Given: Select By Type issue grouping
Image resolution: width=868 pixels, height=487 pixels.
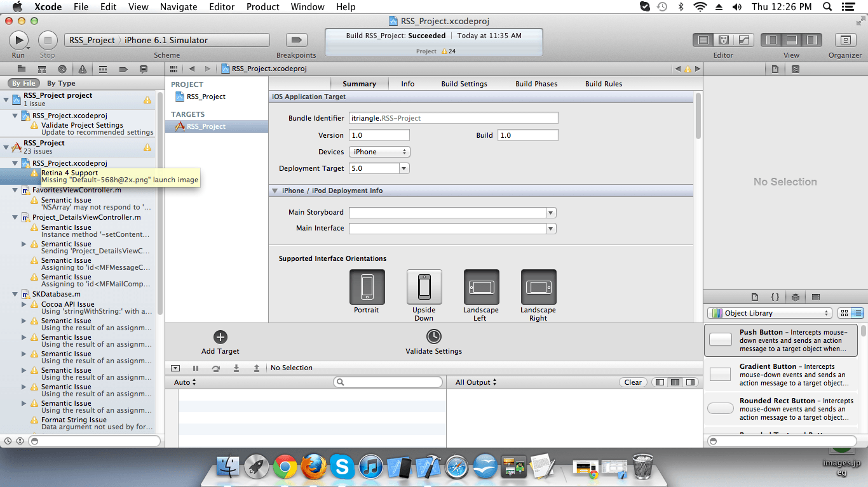Looking at the screenshot, I should pos(61,83).
